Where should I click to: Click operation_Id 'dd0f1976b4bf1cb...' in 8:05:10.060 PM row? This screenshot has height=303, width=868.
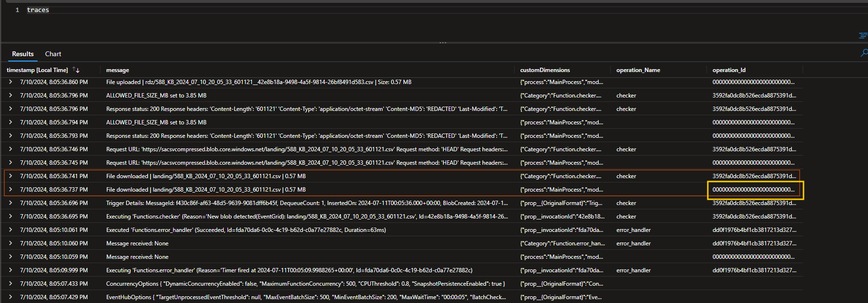[754, 243]
